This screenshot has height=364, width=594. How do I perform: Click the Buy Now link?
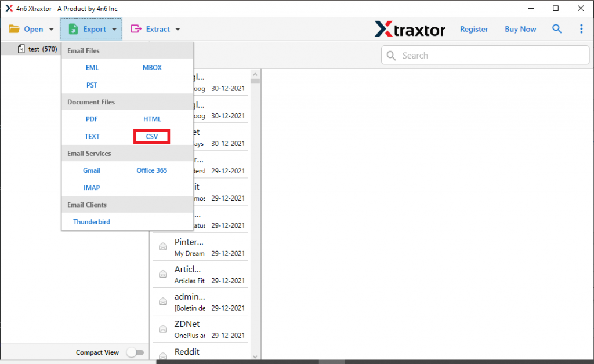(520, 28)
